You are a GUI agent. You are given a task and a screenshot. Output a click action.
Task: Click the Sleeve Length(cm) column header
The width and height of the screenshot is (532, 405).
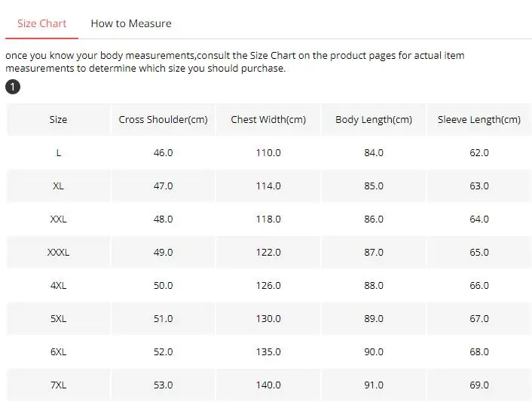click(479, 119)
